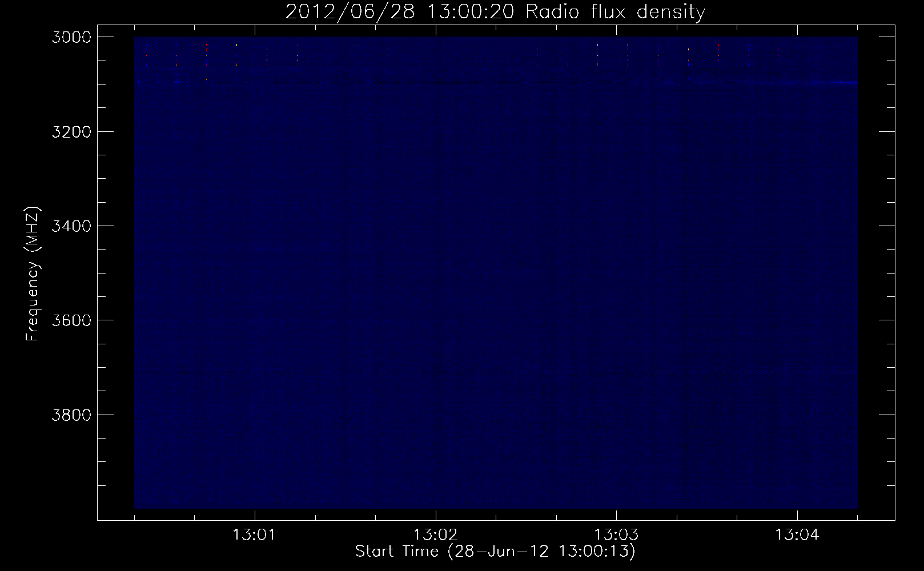
Task: Click the 3600 frequency tick label
Action: point(71,320)
